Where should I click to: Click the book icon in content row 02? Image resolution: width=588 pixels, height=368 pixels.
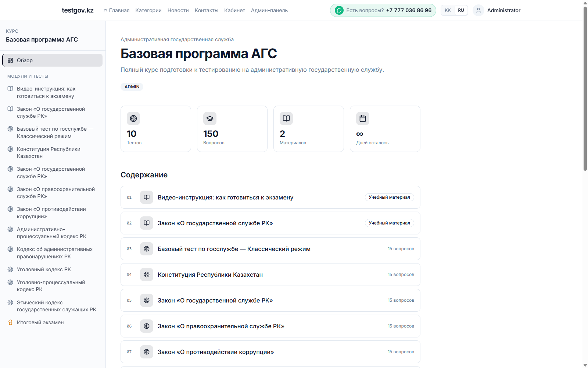pos(147,223)
